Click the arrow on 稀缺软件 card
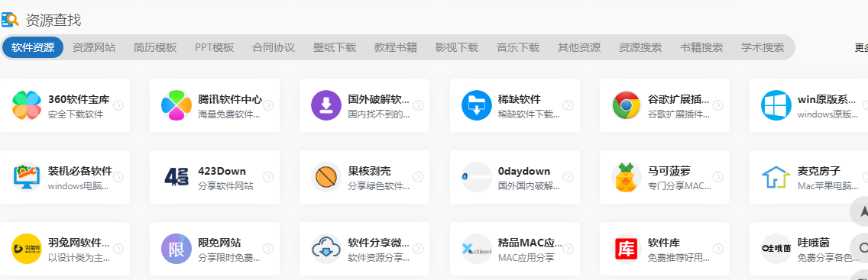 pos(568,105)
